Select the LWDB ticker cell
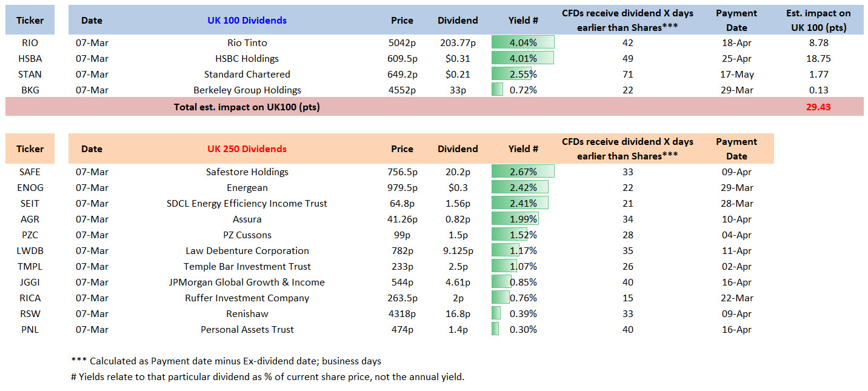Viewport: 868px width, 391px height. click(30, 250)
